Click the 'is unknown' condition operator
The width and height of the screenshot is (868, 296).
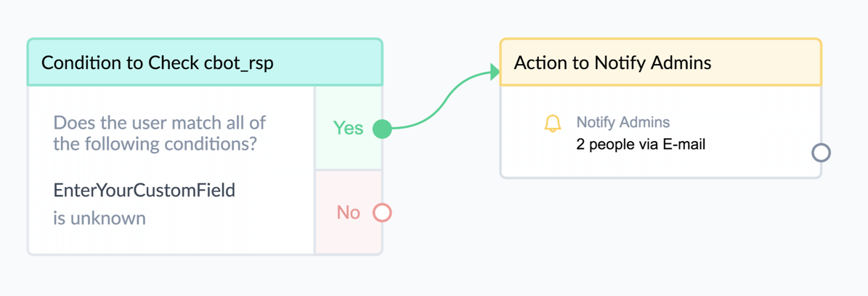pos(100,218)
